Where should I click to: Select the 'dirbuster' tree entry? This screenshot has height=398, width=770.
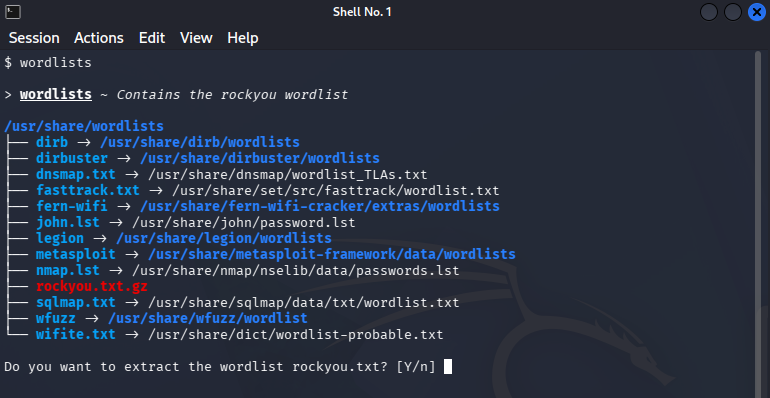coord(72,158)
